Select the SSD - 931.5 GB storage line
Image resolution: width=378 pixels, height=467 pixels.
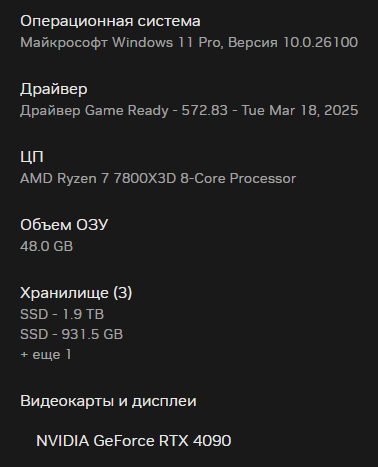71,334
